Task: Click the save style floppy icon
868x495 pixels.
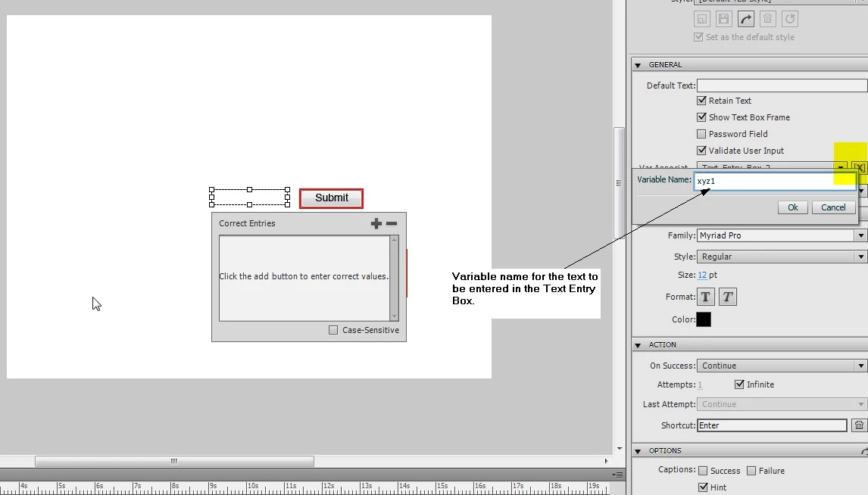Action: pyautogui.click(x=723, y=19)
